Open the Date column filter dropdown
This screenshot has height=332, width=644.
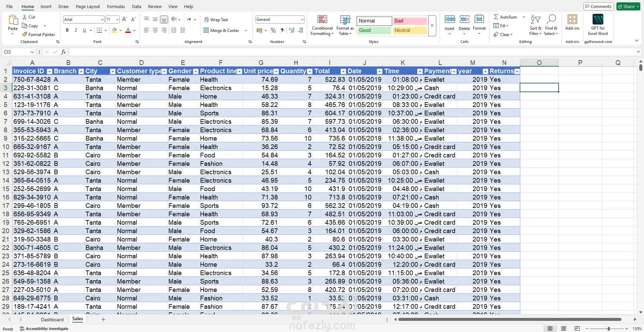[x=379, y=71]
